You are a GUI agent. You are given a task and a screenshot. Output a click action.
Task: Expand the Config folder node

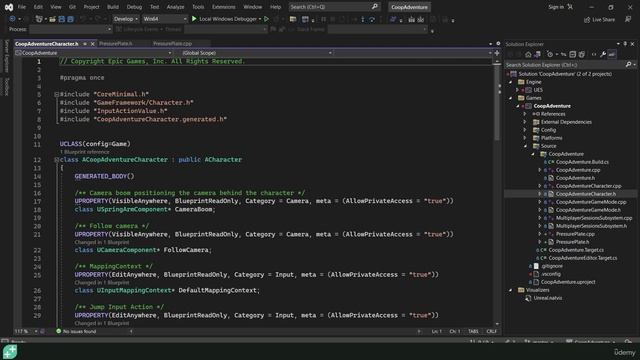(x=525, y=130)
